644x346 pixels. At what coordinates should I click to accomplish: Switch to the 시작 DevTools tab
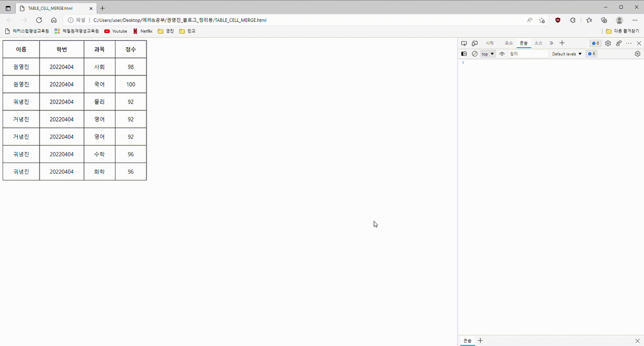coord(490,43)
